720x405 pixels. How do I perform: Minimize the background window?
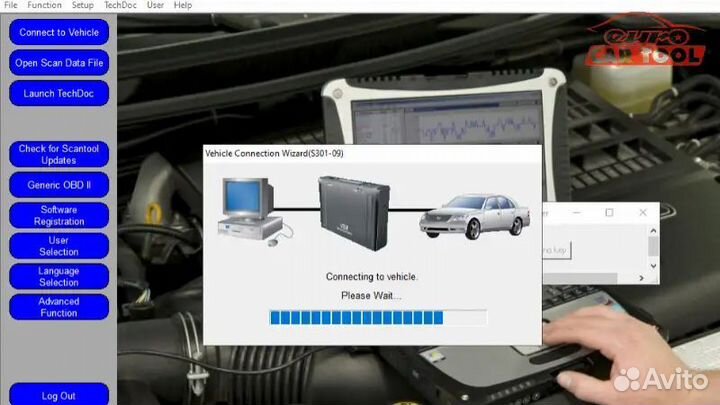(x=577, y=213)
